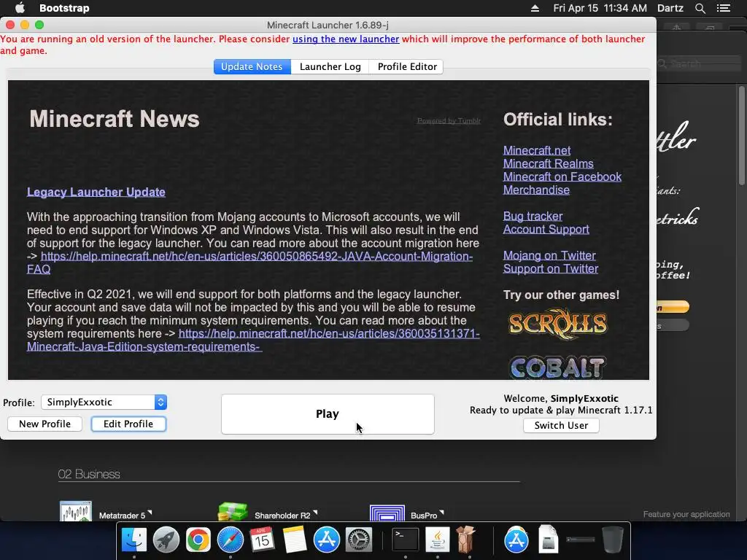Open Terminal from the dock
747x560 pixels.
tap(406, 540)
